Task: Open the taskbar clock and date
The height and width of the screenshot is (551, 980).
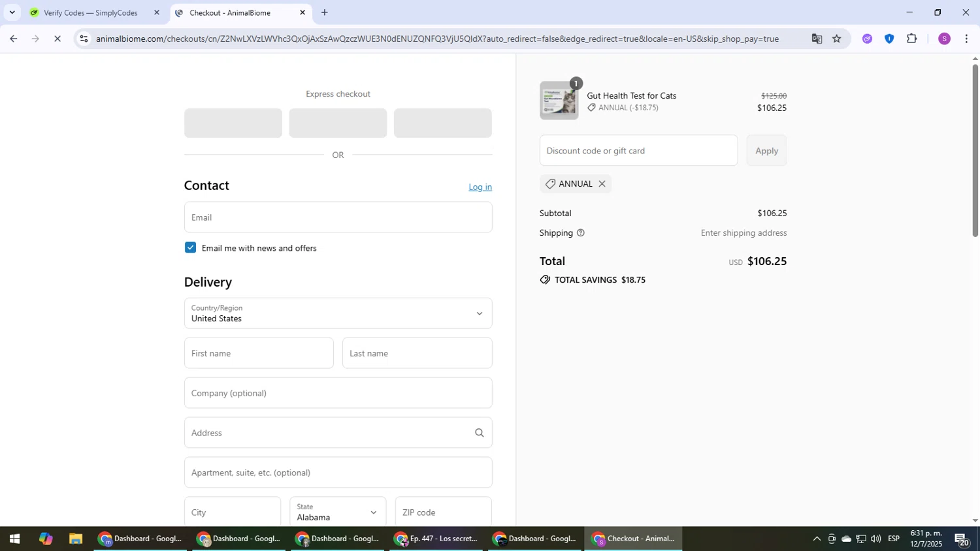Action: (x=926, y=539)
